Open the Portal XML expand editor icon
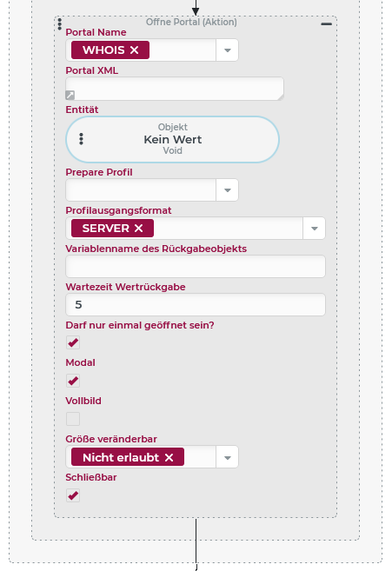This screenshot has width=392, height=571. click(x=70, y=95)
